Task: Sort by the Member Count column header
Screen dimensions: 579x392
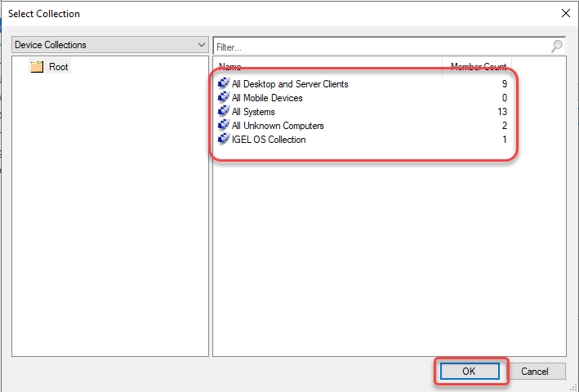Action: [479, 66]
